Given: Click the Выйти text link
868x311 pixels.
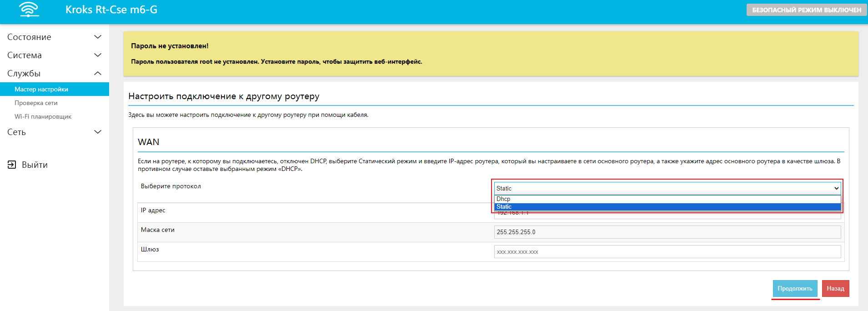Looking at the screenshot, I should 35,165.
